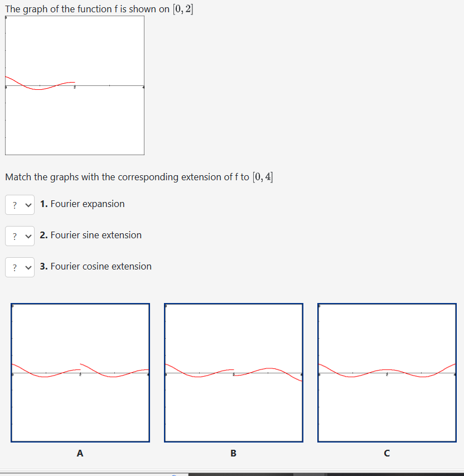Click the text '1. Fourier expansion'
Viewport: 464px width, 476px height.
pyautogui.click(x=83, y=204)
